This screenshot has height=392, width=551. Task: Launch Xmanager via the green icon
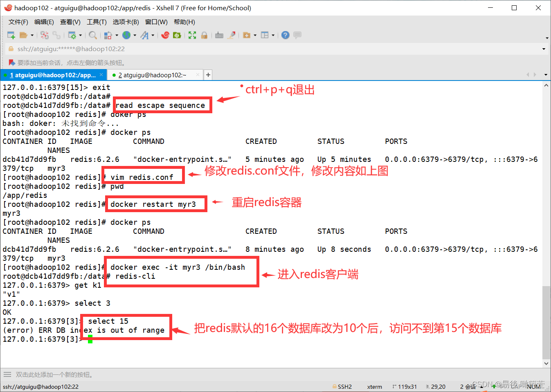click(177, 36)
